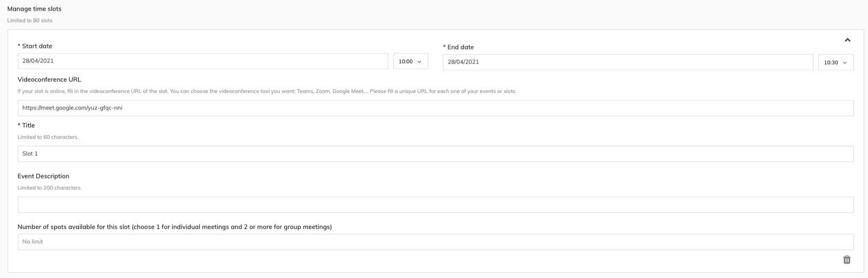This screenshot has height=278, width=868.
Task: Open the 10:00 start time dropdown
Action: click(410, 62)
